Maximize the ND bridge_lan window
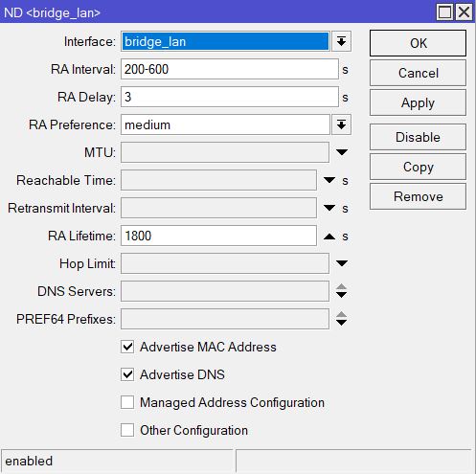Viewport: 476px width, 474px height. [444, 12]
